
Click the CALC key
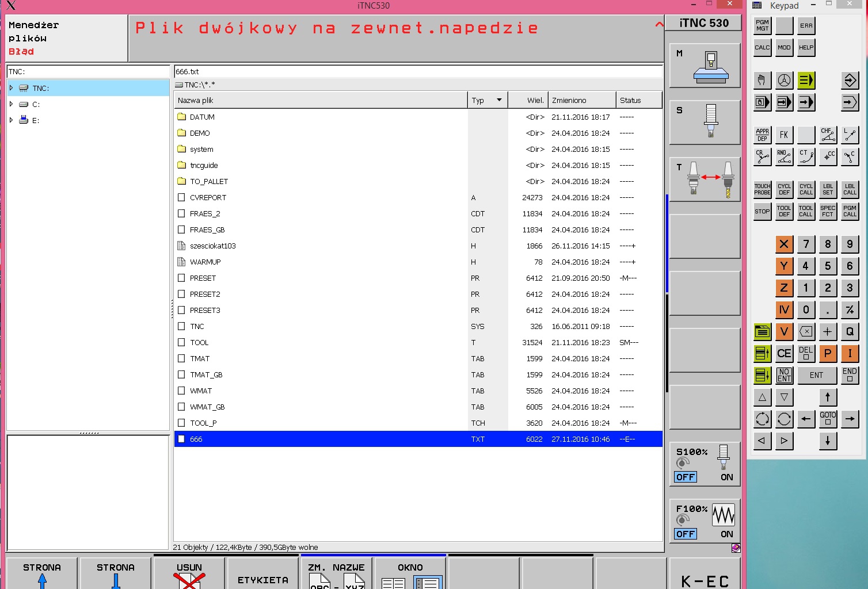pos(762,47)
